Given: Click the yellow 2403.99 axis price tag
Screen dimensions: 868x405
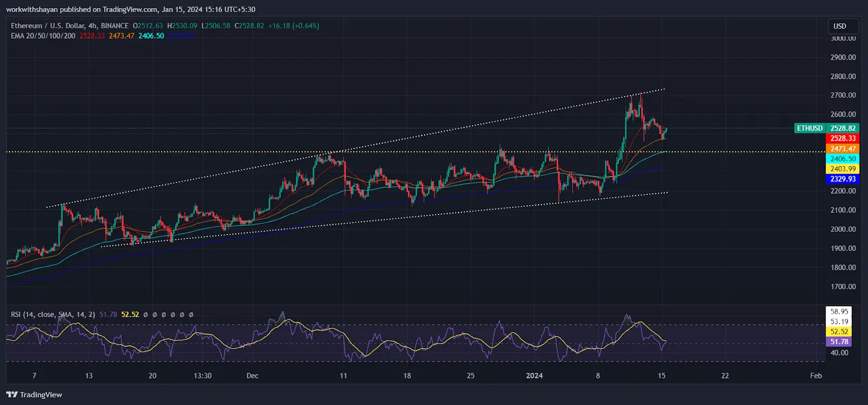Looking at the screenshot, I should click(843, 169).
